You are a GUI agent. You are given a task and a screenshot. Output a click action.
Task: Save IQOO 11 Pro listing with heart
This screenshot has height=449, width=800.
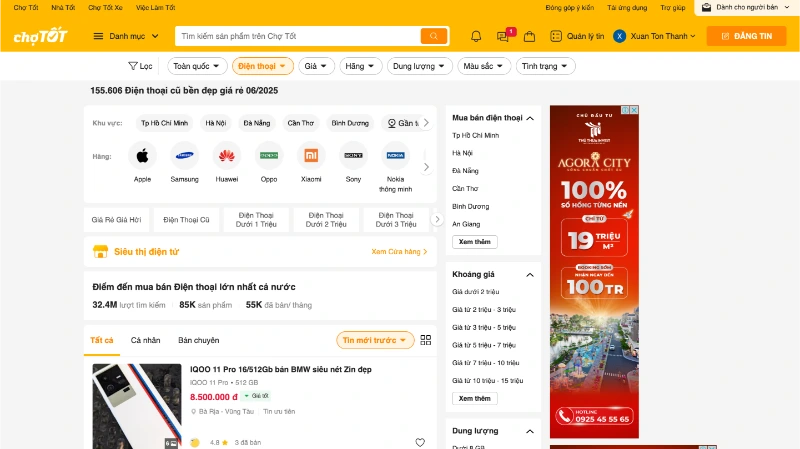(420, 442)
